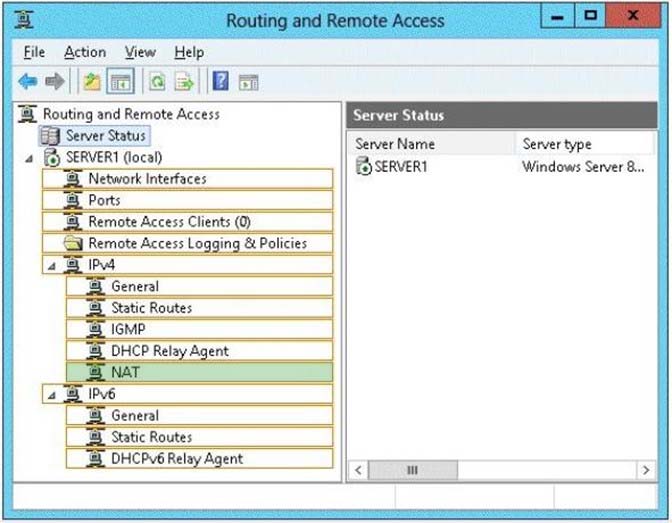Click the Up one level folder icon
Screen dimensions: 672x523
92,81
